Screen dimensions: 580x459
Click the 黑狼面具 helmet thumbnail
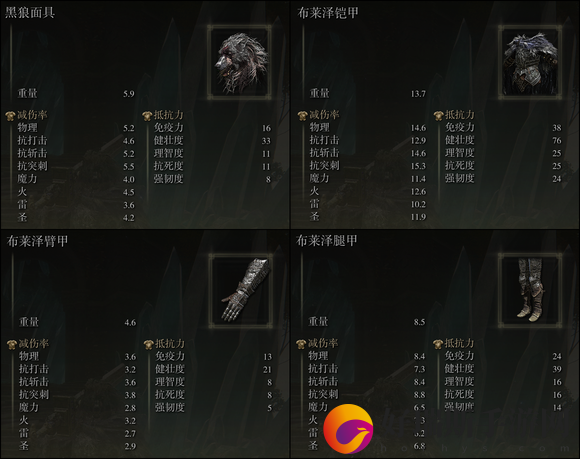[x=239, y=62]
